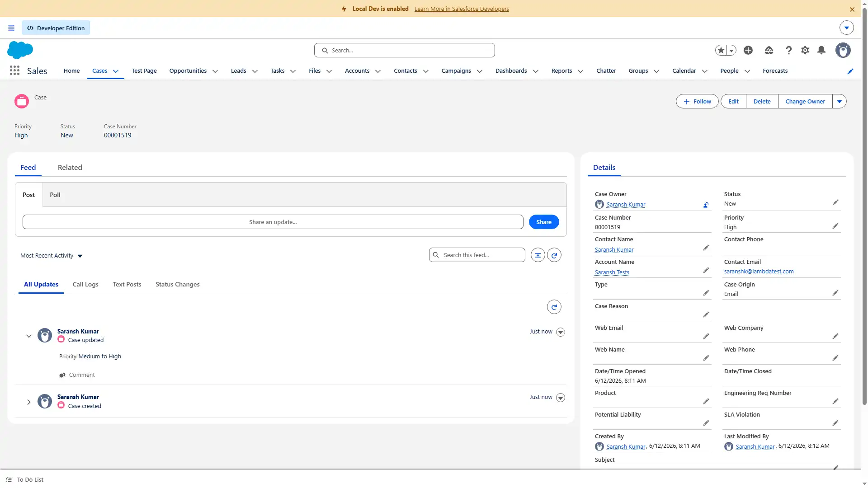Switch to Text Posts filter
868x488 pixels.
127,284
